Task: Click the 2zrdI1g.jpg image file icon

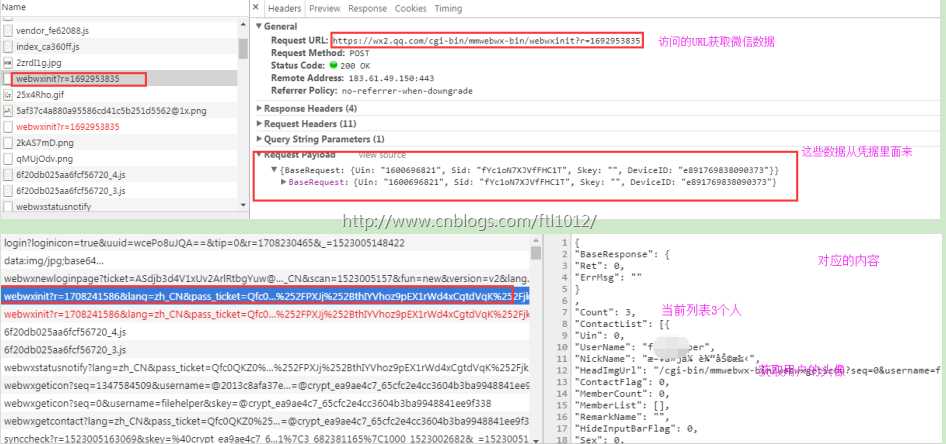Action: click(x=8, y=63)
